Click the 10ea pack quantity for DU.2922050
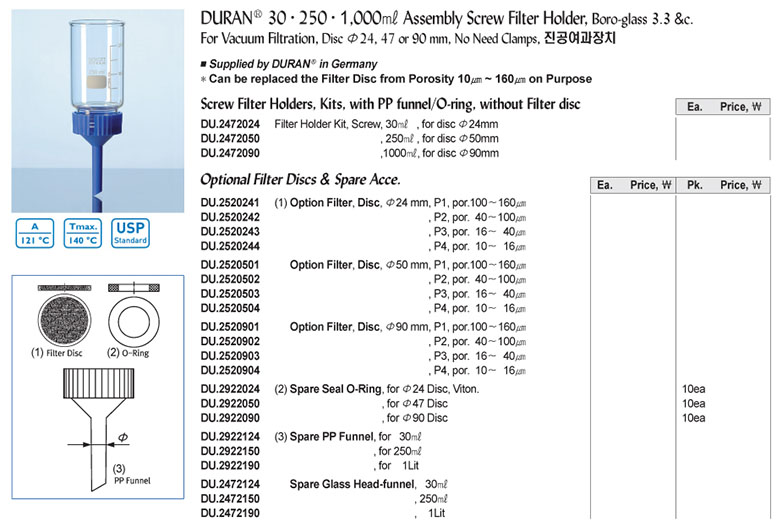This screenshot has height=528, width=782. [x=693, y=403]
